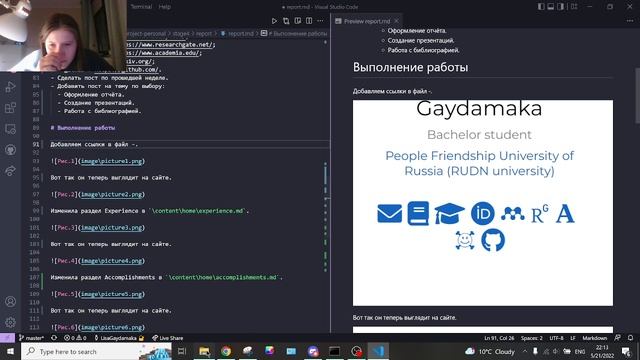Show hidden system tray icons
640x360 pixels.
point(524,351)
